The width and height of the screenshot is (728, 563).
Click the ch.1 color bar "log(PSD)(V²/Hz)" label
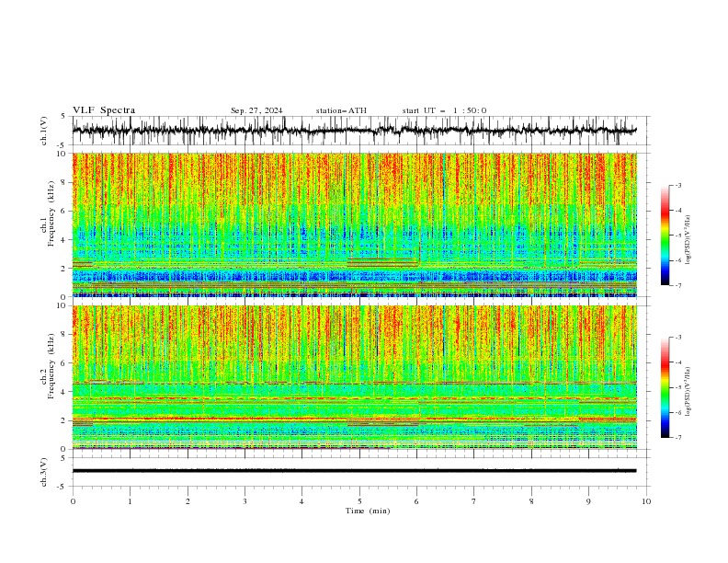[x=688, y=240]
